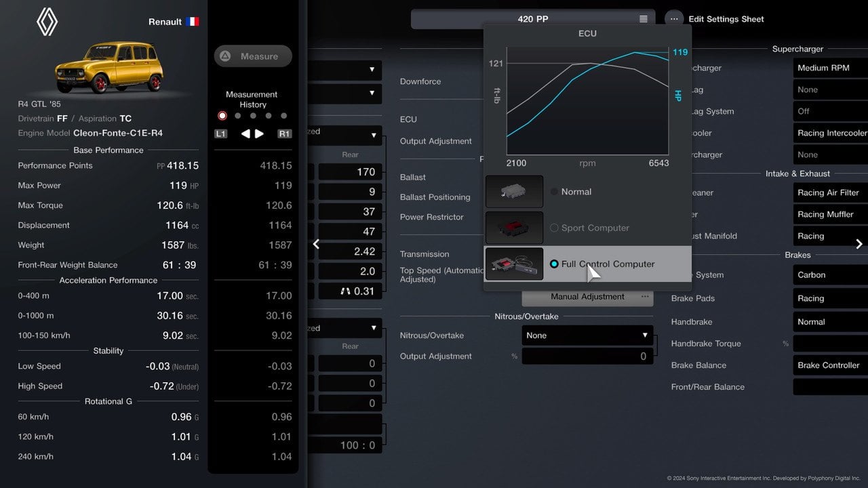Click the right chevron page arrow
Image resolution: width=868 pixels, height=488 pixels.
click(859, 244)
